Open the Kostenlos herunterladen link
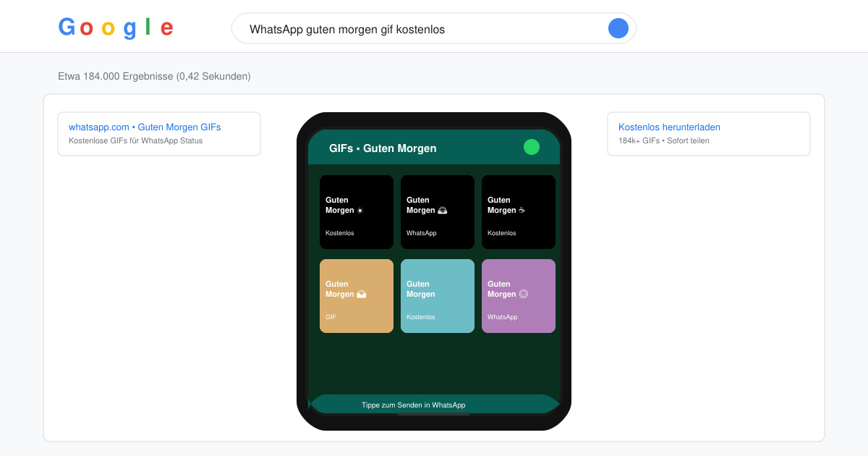Image resolution: width=868 pixels, height=456 pixels. click(669, 127)
